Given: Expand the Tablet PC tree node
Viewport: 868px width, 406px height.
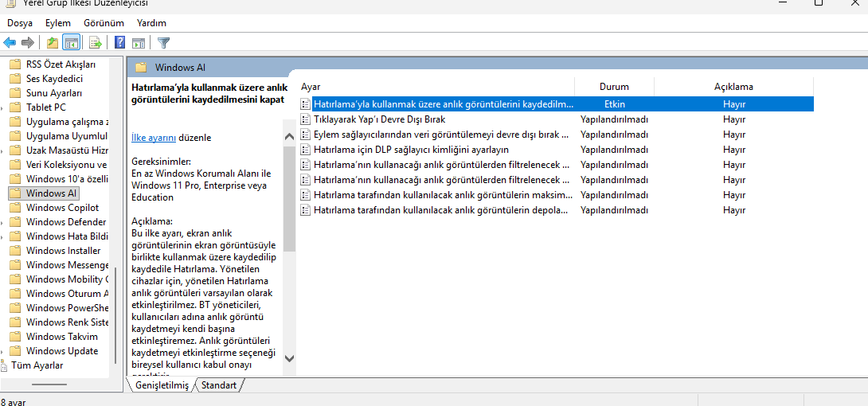Looking at the screenshot, I should coord(2,107).
